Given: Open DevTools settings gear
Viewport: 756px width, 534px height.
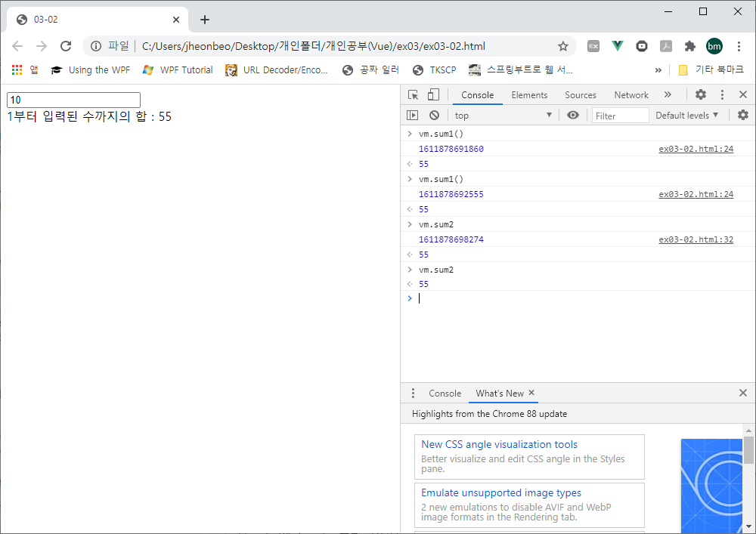Looking at the screenshot, I should pos(701,95).
